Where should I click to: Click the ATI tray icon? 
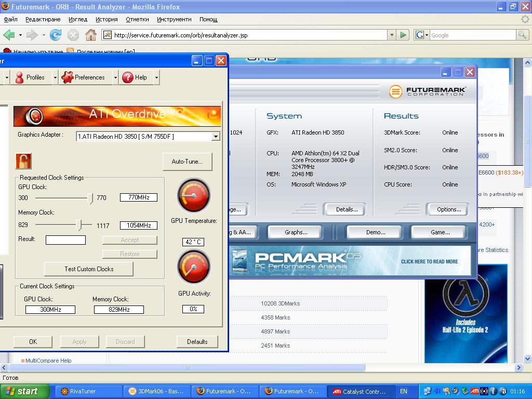click(475, 391)
